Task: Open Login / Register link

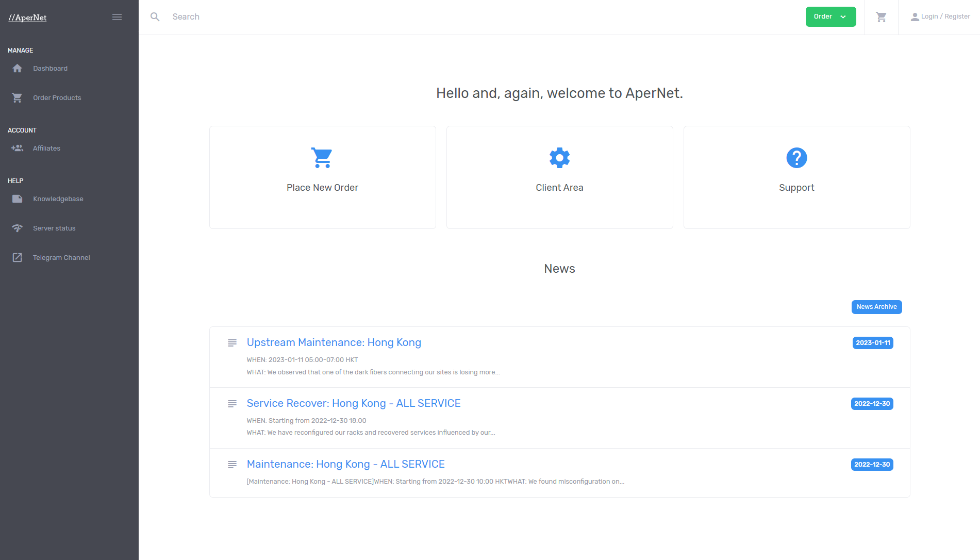Action: point(940,17)
